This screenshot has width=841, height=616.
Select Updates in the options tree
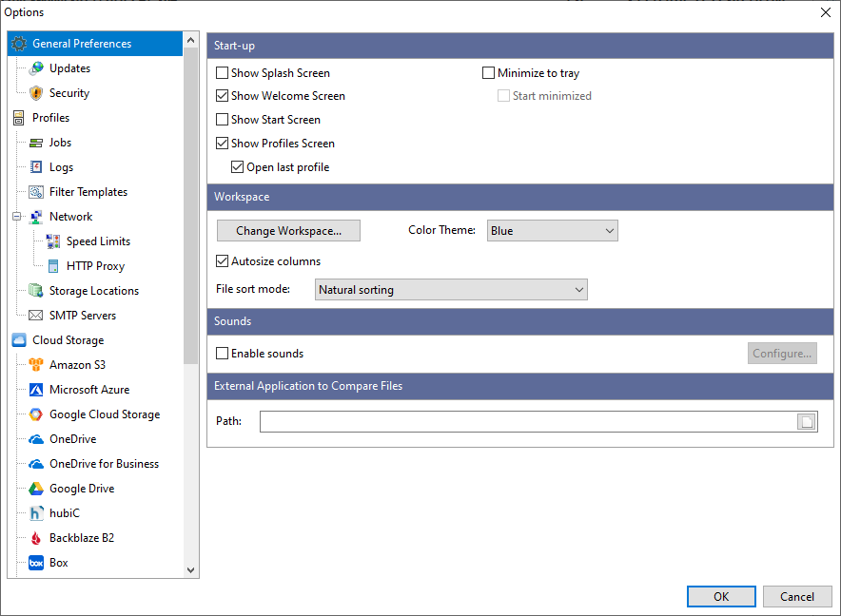[x=69, y=68]
